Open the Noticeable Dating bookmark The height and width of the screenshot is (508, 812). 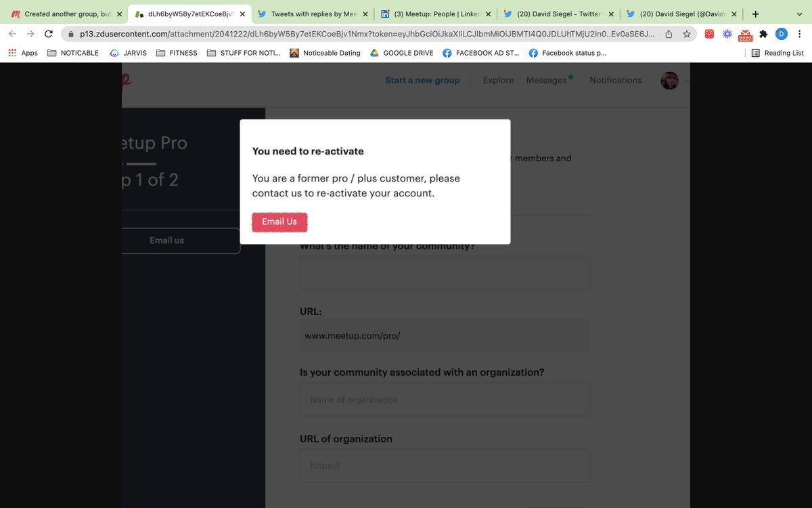(325, 53)
